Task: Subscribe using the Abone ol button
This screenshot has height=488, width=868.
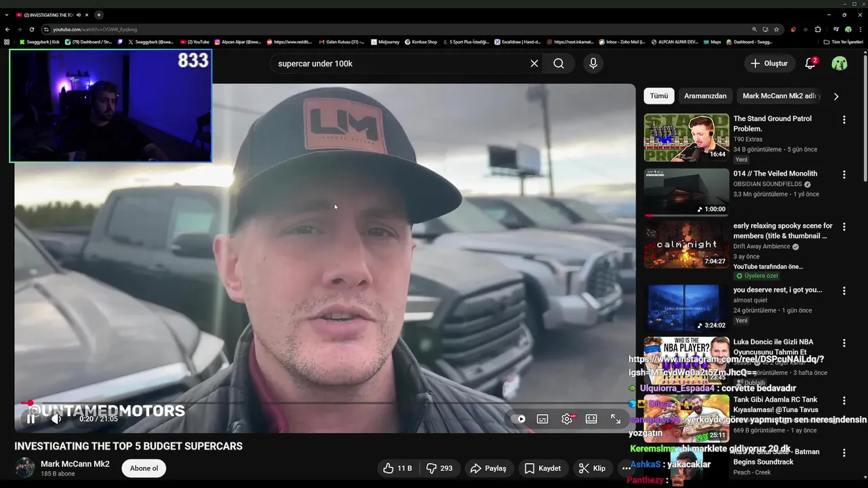Action: pos(144,468)
